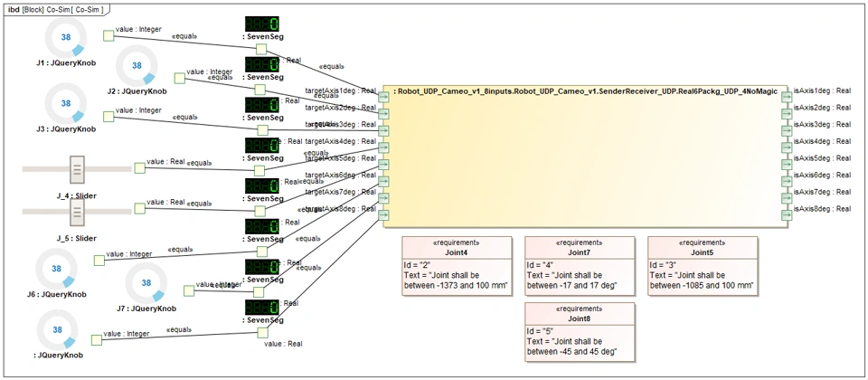The image size is (868, 380).
Task: Select the value port of J3 knob
Action: point(108,117)
